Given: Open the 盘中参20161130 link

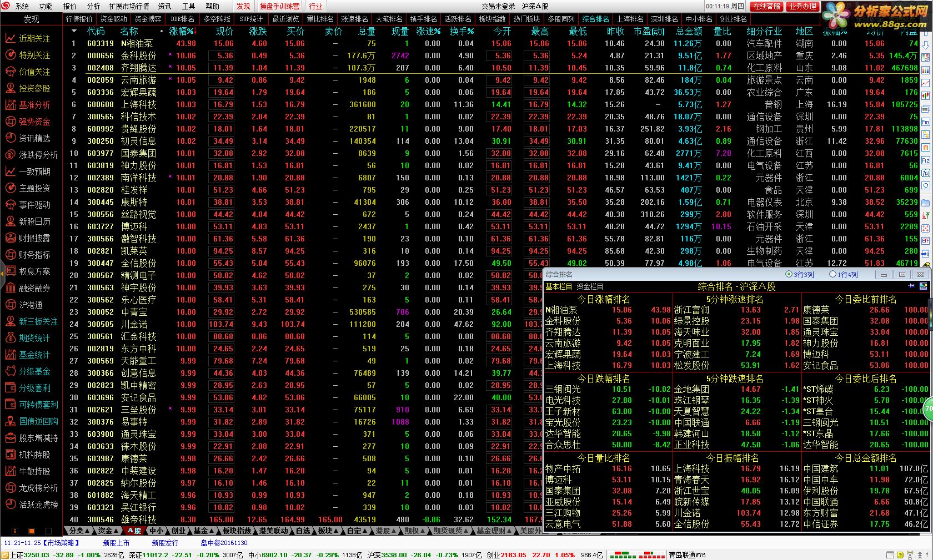Looking at the screenshot, I should click(224, 543).
